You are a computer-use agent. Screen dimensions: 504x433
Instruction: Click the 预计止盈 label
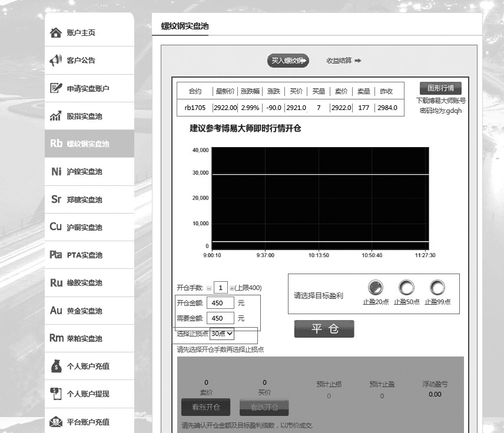coord(382,384)
